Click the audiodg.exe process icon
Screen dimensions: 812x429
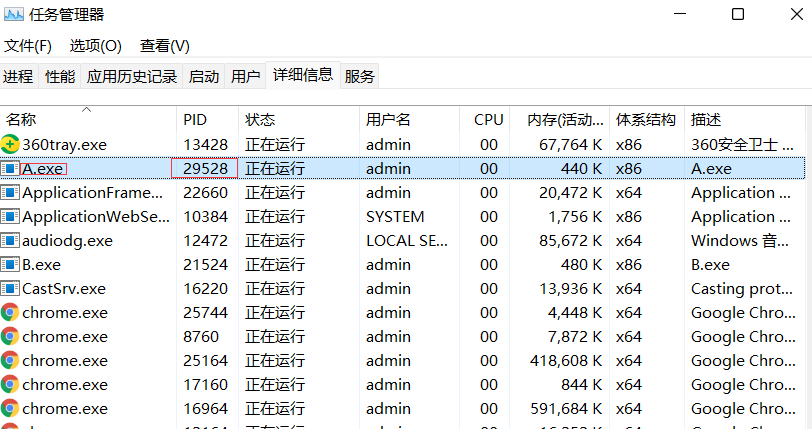(10, 240)
